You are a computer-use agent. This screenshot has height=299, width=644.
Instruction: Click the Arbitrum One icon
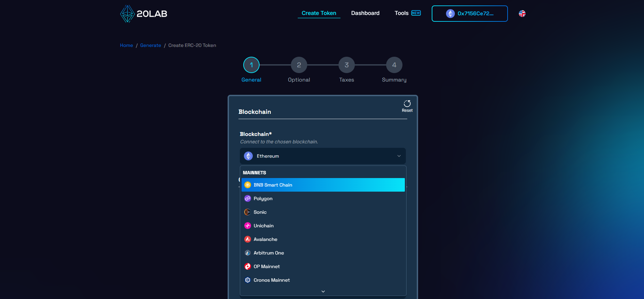248,253
